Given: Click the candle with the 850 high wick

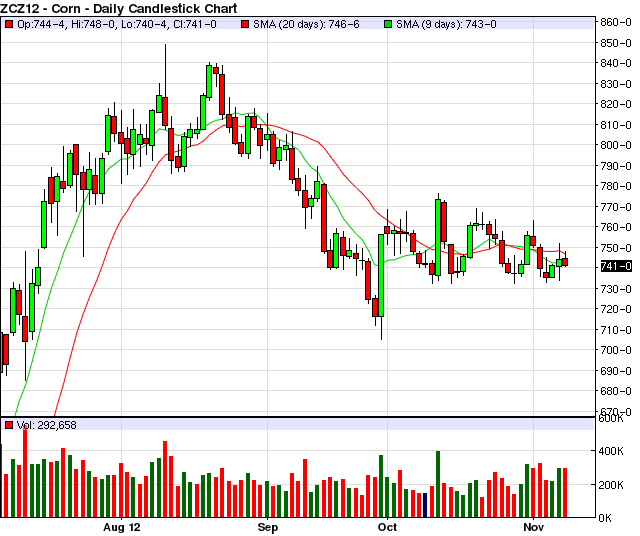Looking at the screenshot, I should [x=165, y=111].
